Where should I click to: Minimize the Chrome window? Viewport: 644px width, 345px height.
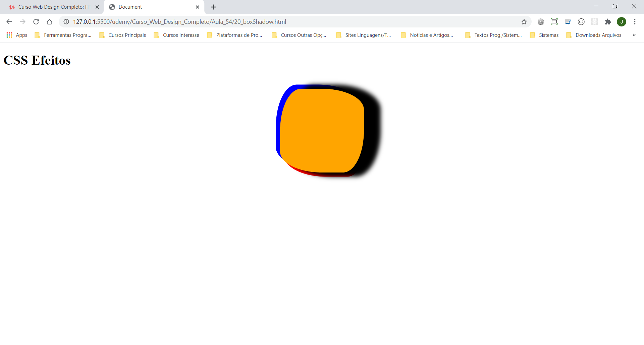[x=596, y=6]
